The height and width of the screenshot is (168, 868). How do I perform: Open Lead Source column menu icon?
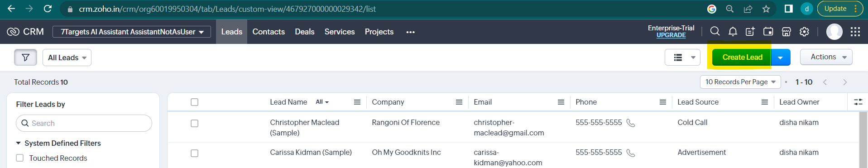[x=765, y=102]
